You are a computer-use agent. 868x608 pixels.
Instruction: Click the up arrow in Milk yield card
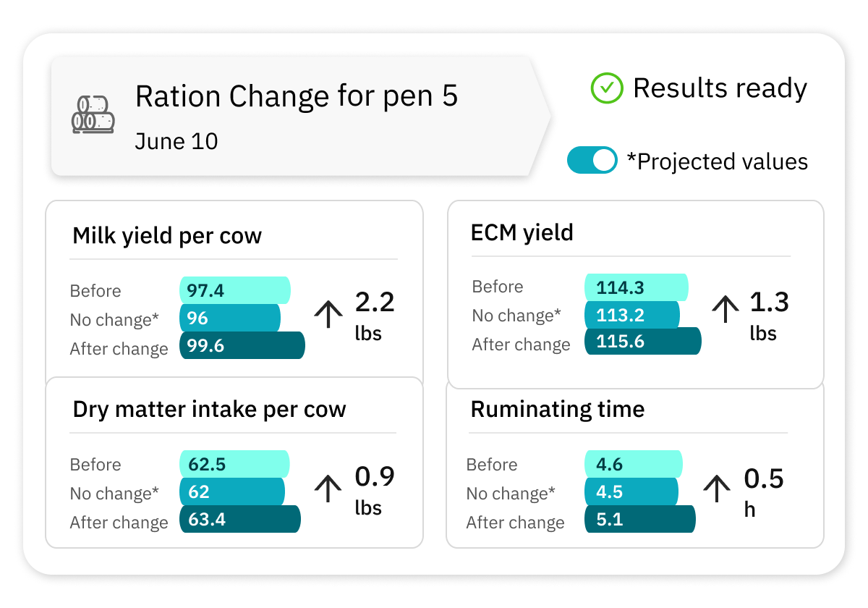328,315
